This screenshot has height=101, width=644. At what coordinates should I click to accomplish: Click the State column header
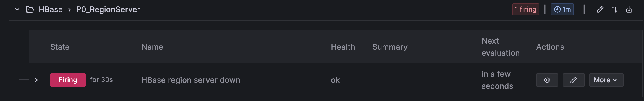(x=60, y=47)
